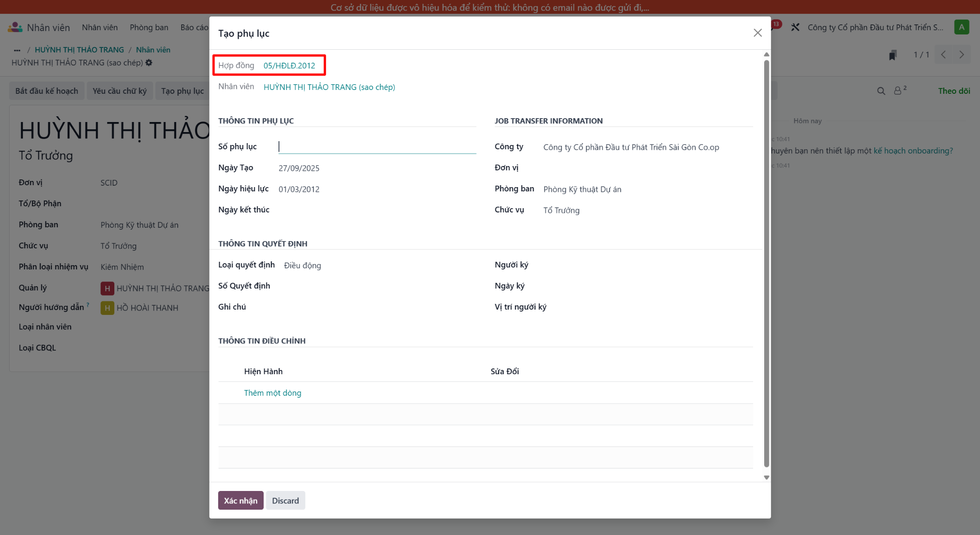Open contract link 05/HĐLĐ.2012

(289, 66)
